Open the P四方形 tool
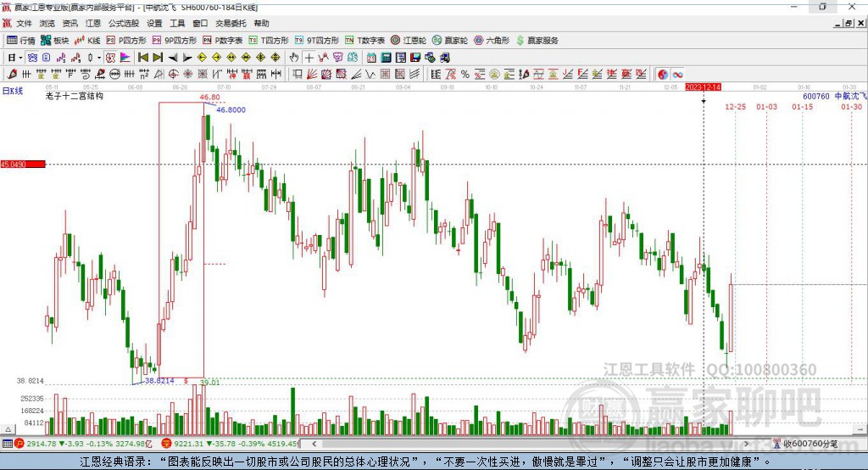The width and height of the screenshot is (868, 470). tap(127, 41)
